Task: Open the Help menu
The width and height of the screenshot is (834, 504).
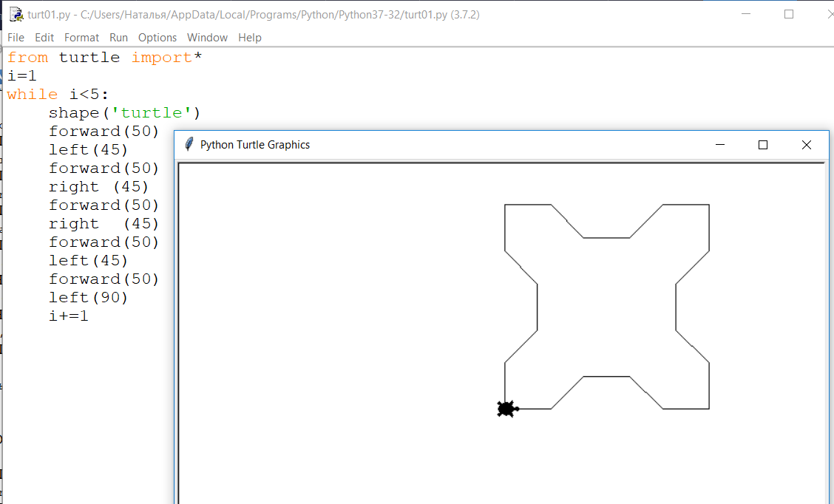Action: point(249,38)
